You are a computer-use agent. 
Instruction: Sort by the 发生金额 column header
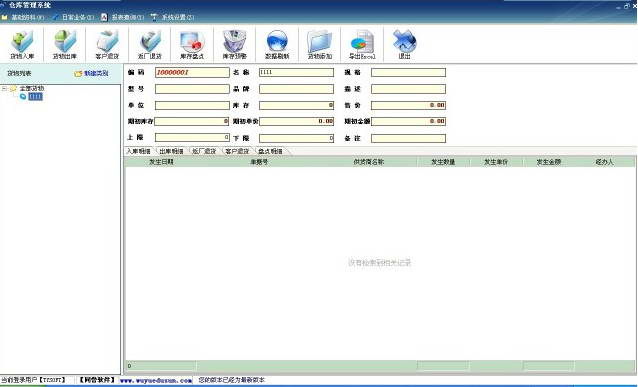point(548,162)
